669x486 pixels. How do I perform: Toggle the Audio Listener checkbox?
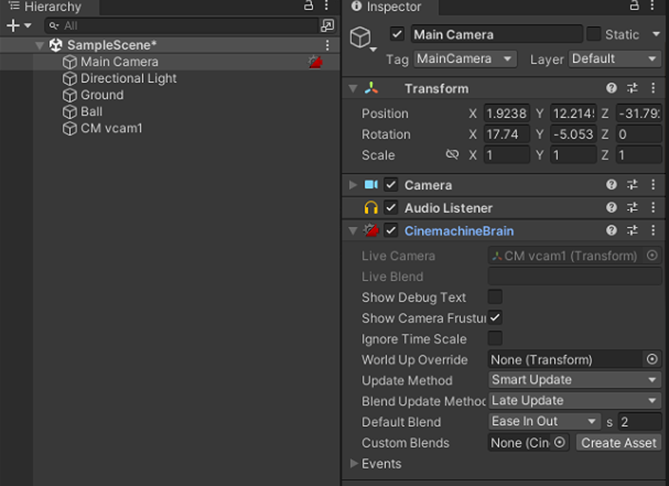click(391, 208)
